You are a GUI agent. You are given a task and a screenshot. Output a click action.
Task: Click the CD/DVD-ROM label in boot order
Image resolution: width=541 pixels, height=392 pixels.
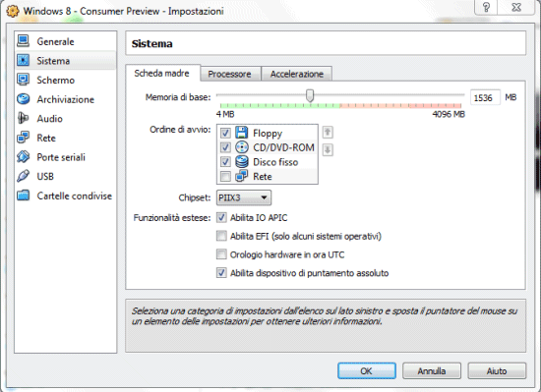tap(283, 147)
